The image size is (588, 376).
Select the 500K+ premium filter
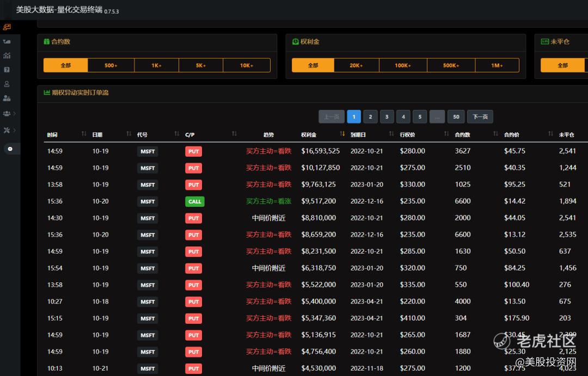coord(451,65)
